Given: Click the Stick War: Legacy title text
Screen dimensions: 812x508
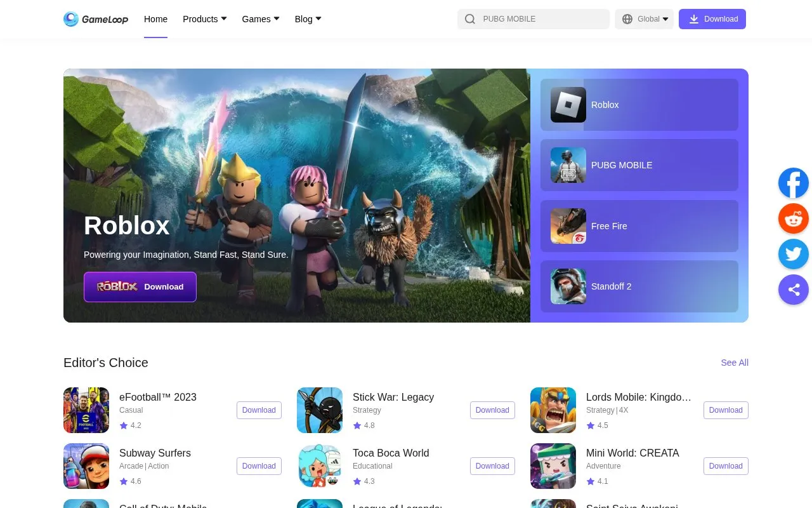Looking at the screenshot, I should (x=393, y=397).
